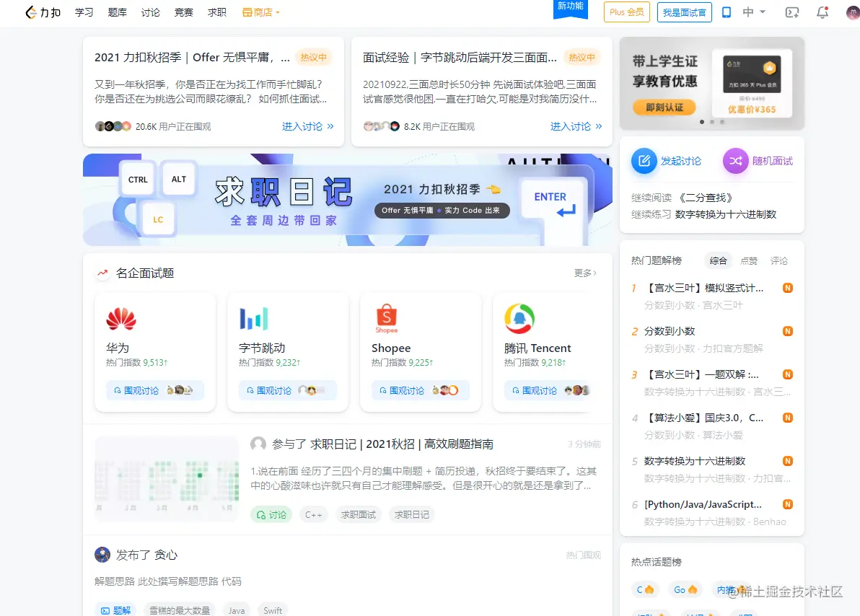Click the 求职面试 tag
The height and width of the screenshot is (616, 860).
[x=358, y=514]
